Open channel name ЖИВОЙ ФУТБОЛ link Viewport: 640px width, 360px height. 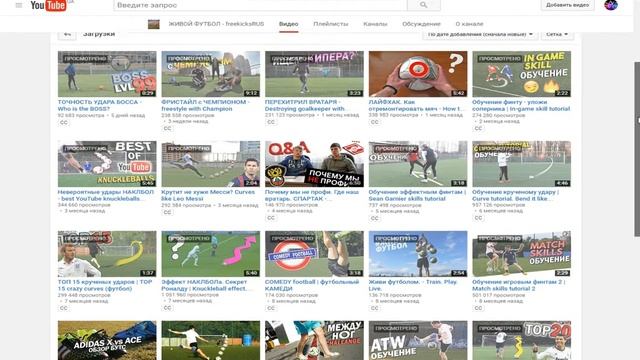click(216, 24)
